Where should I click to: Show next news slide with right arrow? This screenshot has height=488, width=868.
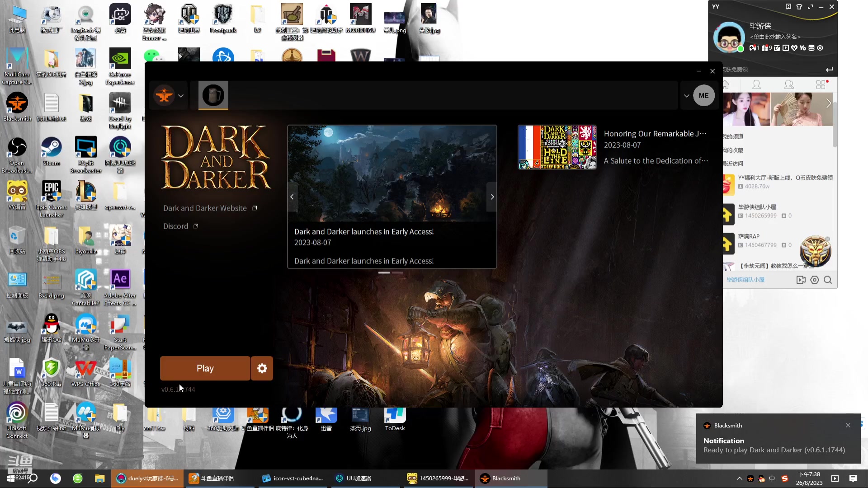(492, 197)
